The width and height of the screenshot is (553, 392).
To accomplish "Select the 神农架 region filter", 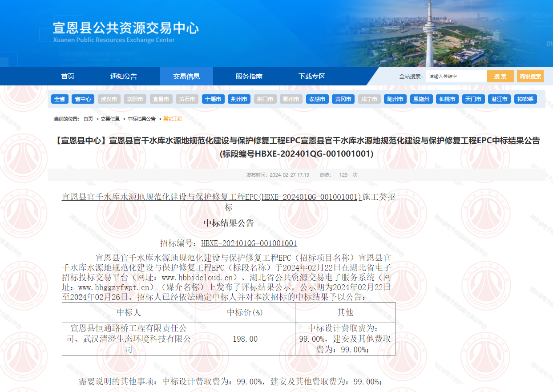I will pos(525,99).
